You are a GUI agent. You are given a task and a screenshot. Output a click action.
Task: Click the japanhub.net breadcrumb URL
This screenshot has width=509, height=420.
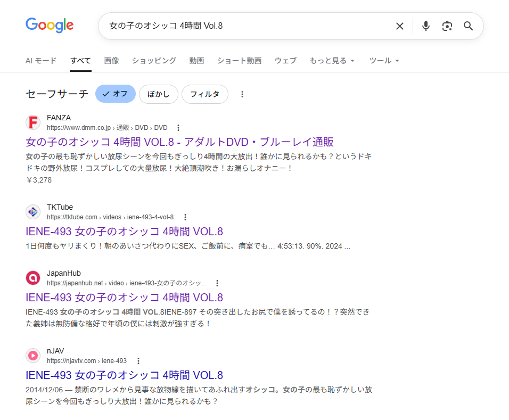click(127, 283)
